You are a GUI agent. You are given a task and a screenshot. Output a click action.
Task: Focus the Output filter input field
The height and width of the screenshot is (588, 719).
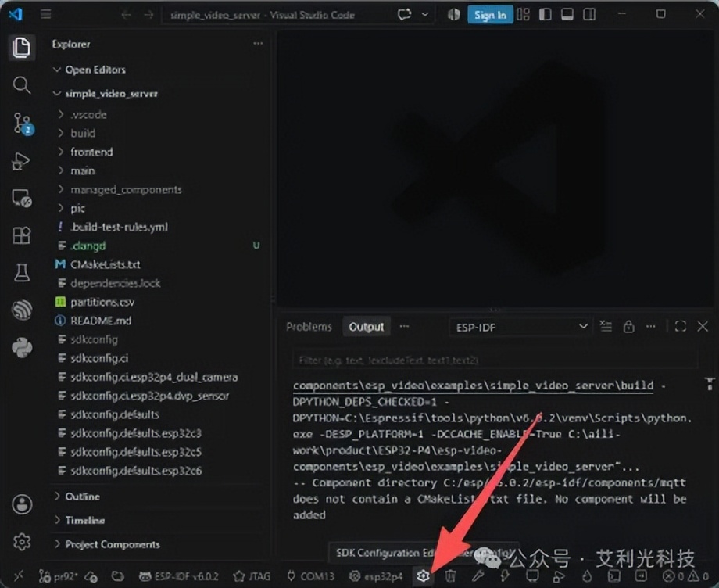495,360
